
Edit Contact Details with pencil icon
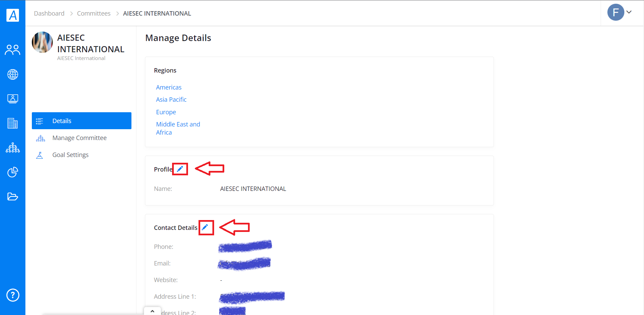pos(205,227)
